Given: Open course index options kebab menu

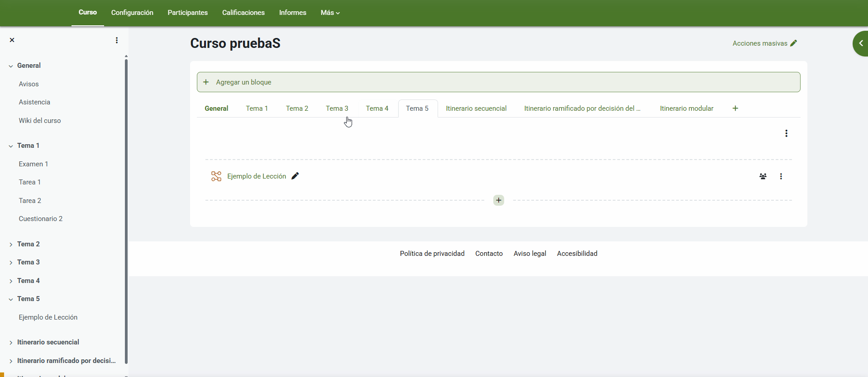Looking at the screenshot, I should 117,40.
